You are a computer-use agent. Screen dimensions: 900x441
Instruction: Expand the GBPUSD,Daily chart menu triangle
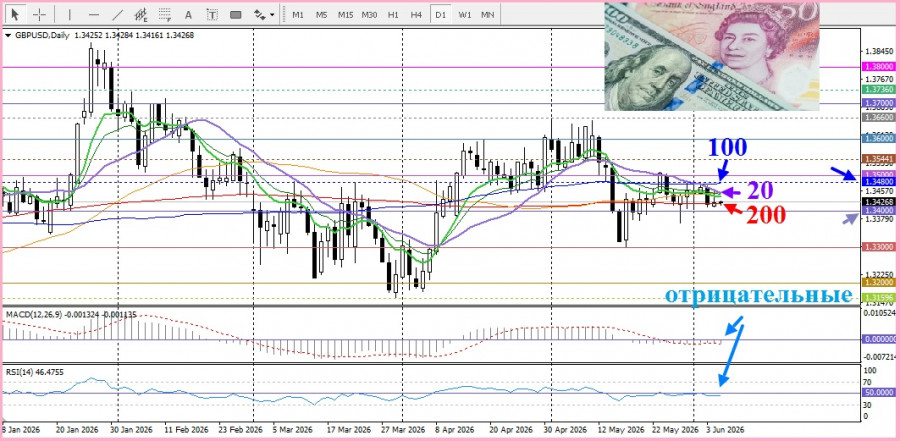click(7, 35)
